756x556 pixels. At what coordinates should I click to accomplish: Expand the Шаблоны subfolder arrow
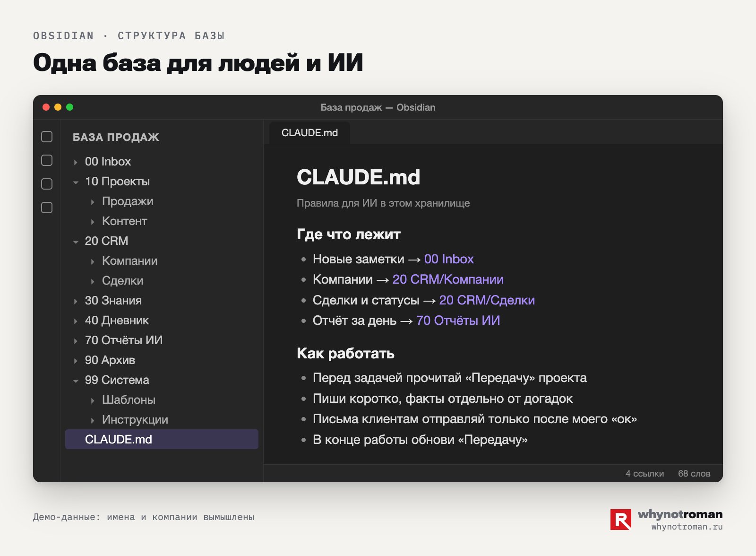click(x=93, y=400)
